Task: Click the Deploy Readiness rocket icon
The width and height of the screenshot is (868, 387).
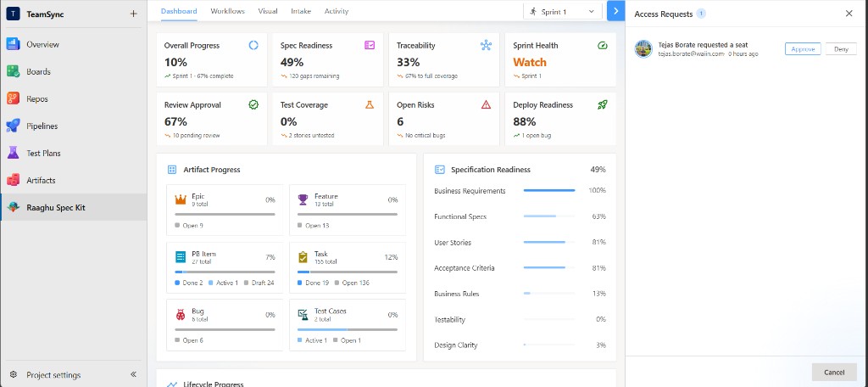Action: coord(603,104)
